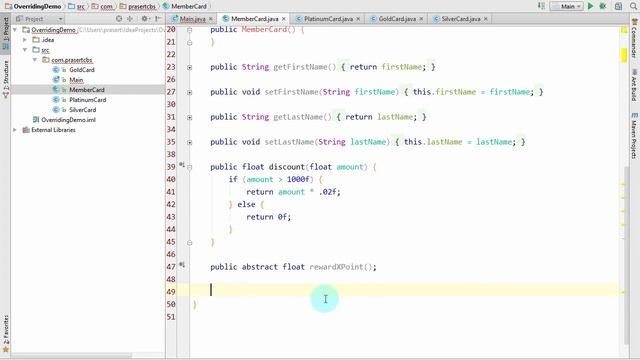Click MemberCard breadcrumb in navigation bar
Screen dimensions: 640x360
pos(184,6)
